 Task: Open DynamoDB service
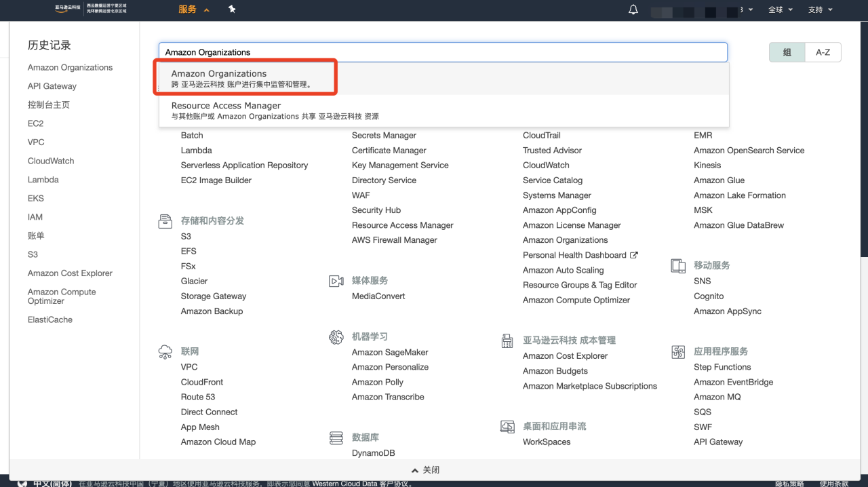tap(373, 453)
